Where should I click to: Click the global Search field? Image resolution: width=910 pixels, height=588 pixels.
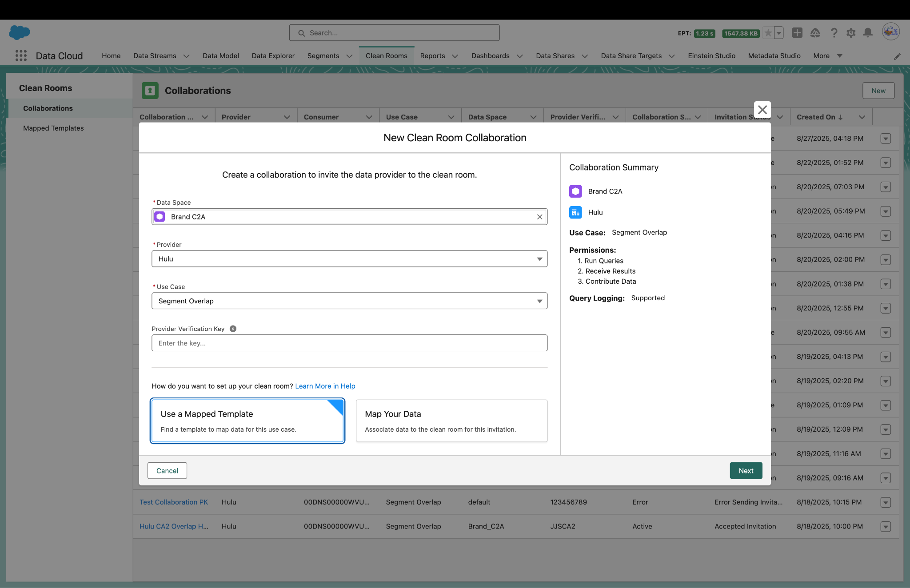(394, 33)
